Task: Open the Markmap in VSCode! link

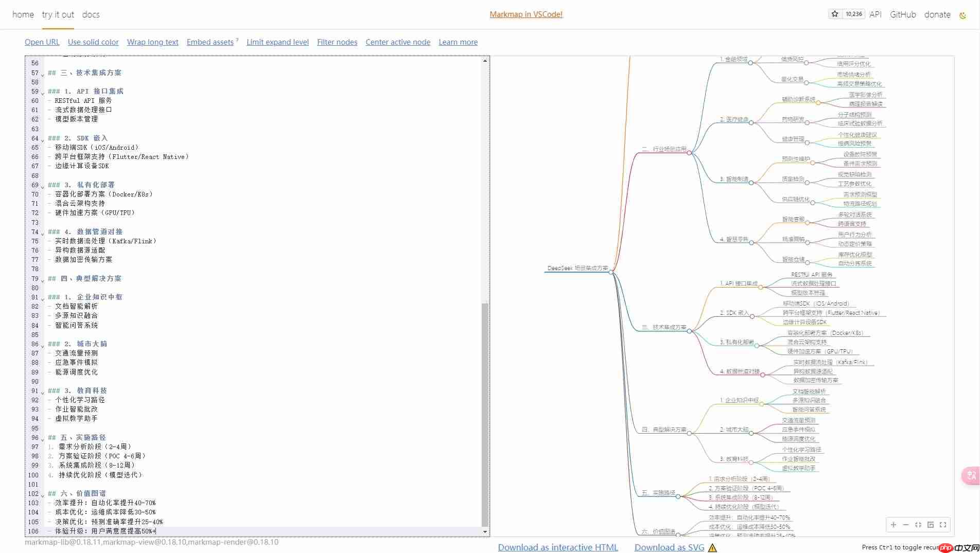Action: click(x=526, y=14)
